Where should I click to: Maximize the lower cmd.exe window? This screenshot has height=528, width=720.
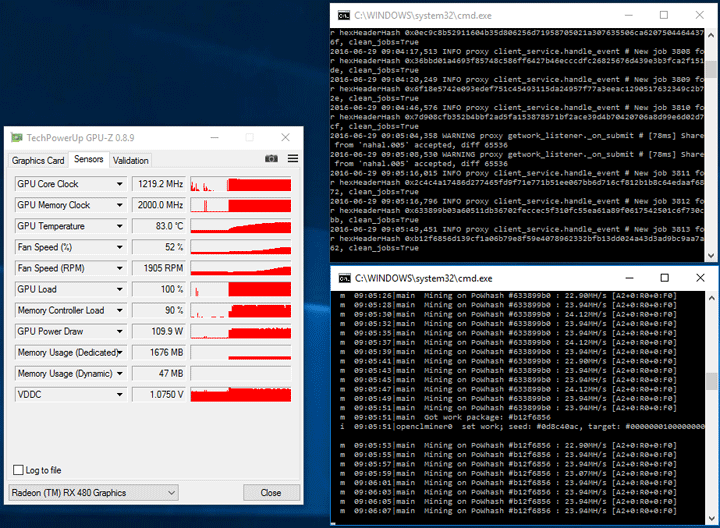[x=664, y=278]
